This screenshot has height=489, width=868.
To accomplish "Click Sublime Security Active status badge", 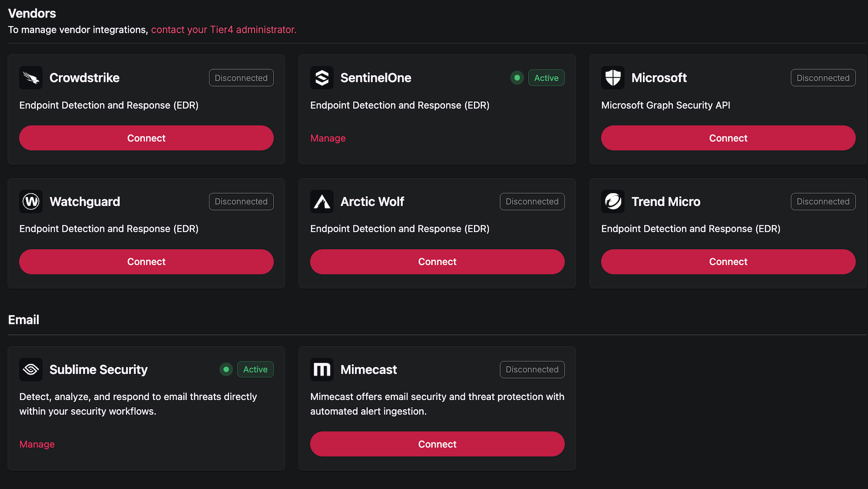I will coord(255,369).
